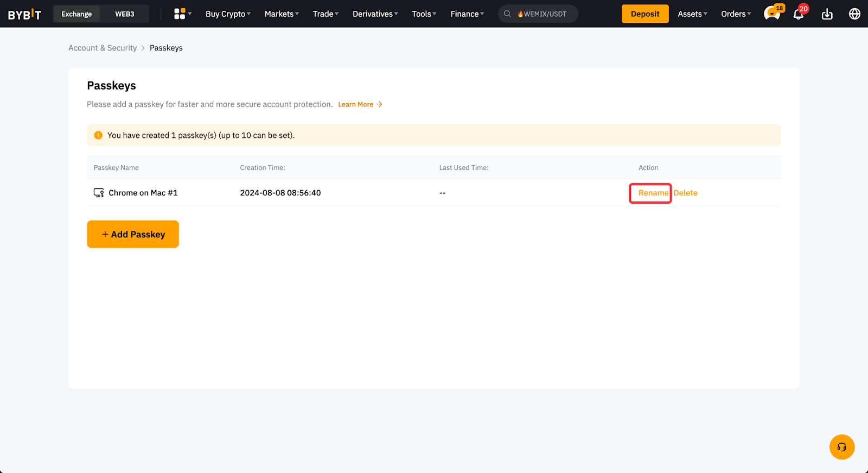The image size is (868, 473).
Task: Expand the Buy Crypto dropdown
Action: (228, 14)
